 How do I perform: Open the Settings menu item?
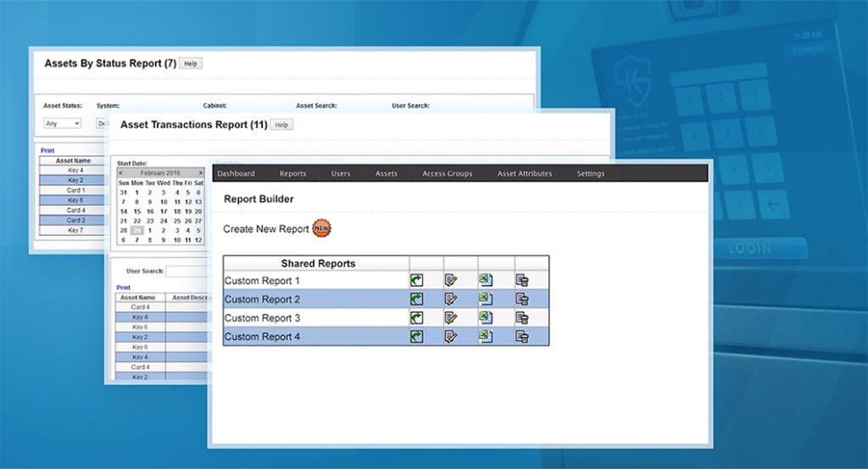(590, 174)
